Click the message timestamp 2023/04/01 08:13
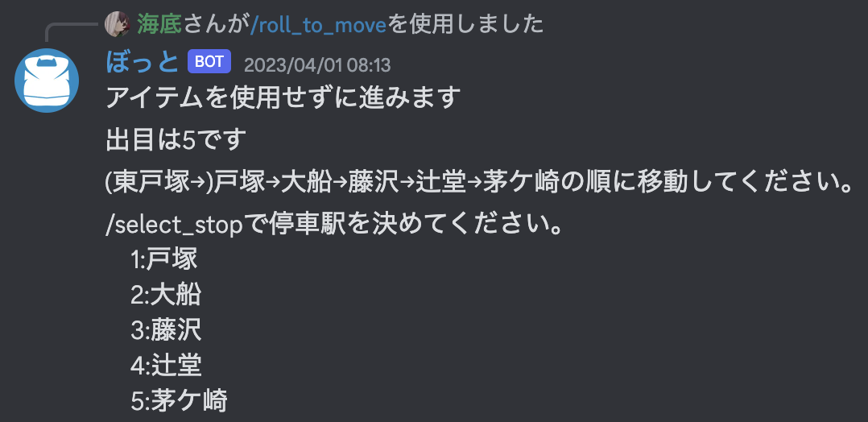This screenshot has height=422, width=868. coord(317,64)
